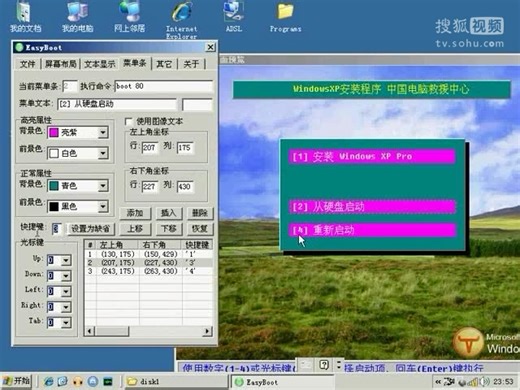
Task: Launch the Internet Explorer desktop icon
Action: [182, 19]
